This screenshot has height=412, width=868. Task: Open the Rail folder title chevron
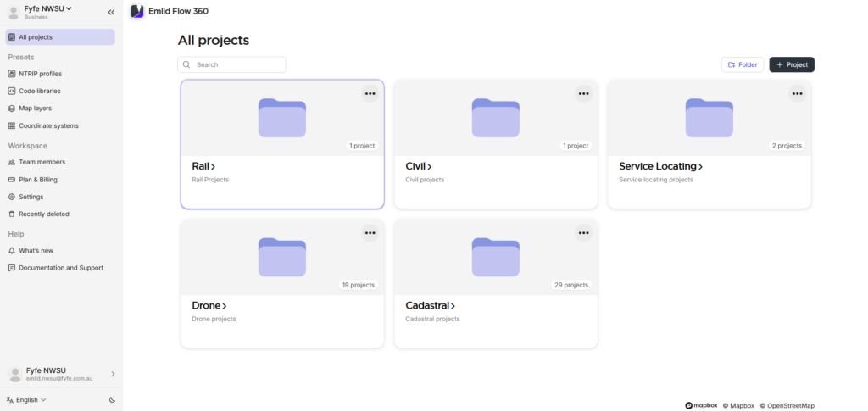click(213, 167)
